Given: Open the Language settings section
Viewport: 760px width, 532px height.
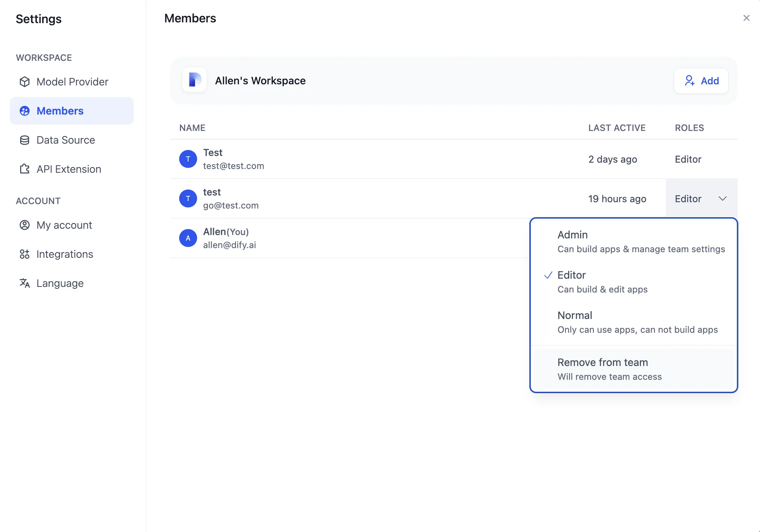Looking at the screenshot, I should click(60, 283).
